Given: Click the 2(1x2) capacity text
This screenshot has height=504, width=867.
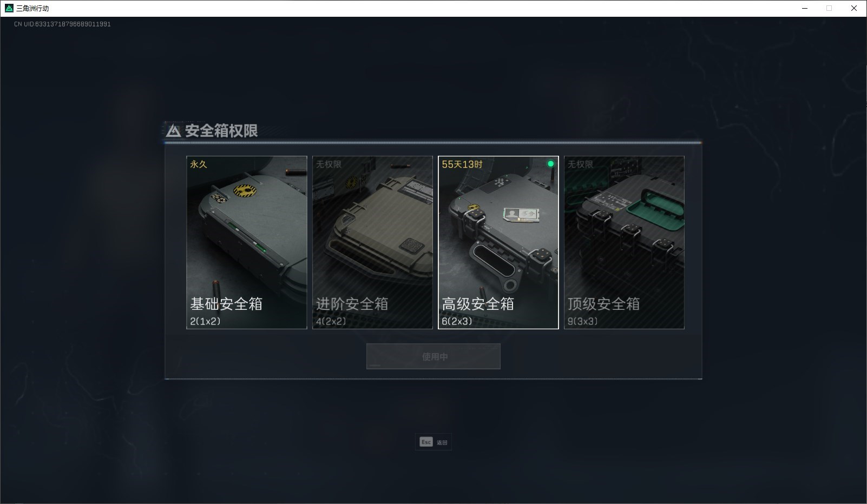Looking at the screenshot, I should [205, 321].
